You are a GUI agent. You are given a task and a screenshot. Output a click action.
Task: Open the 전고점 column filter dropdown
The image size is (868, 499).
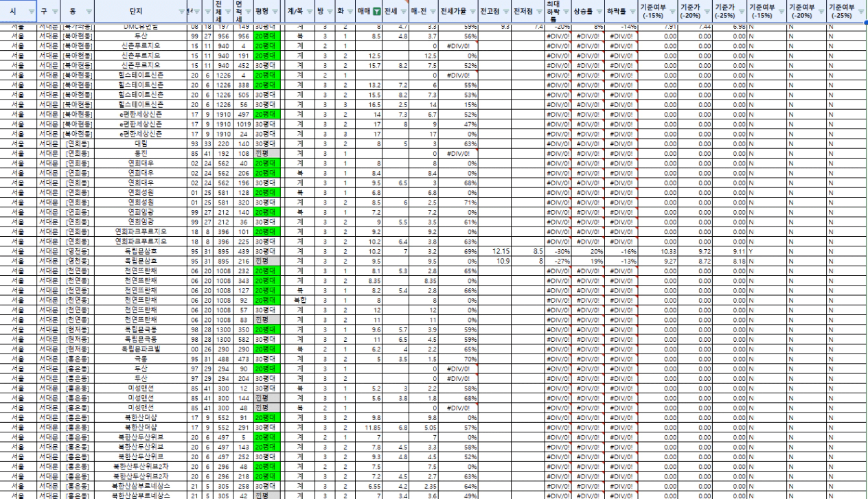point(505,12)
